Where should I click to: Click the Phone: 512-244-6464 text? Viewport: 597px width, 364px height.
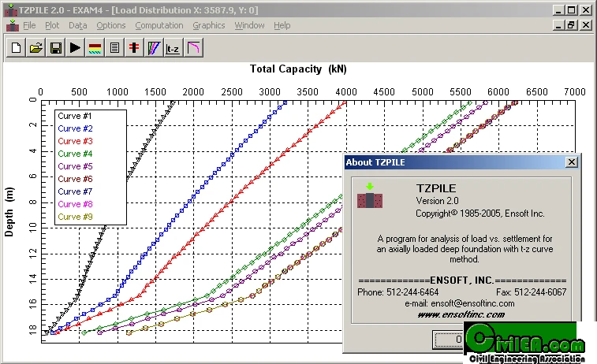click(398, 292)
